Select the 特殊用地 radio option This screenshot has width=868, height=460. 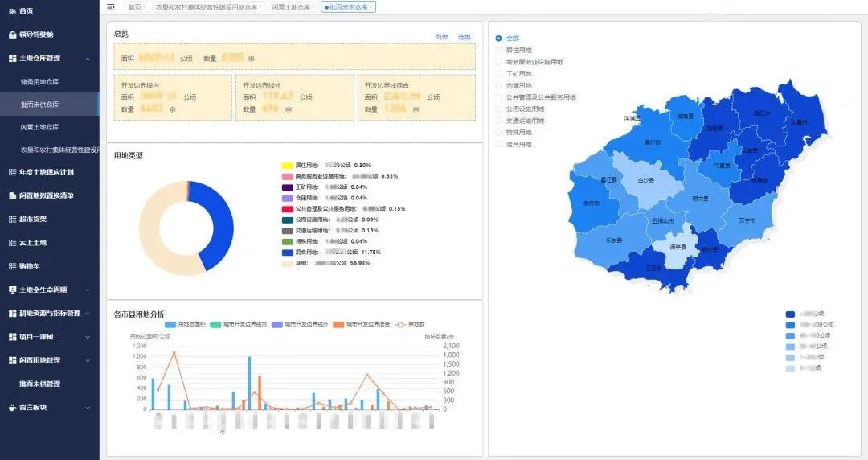click(x=498, y=133)
